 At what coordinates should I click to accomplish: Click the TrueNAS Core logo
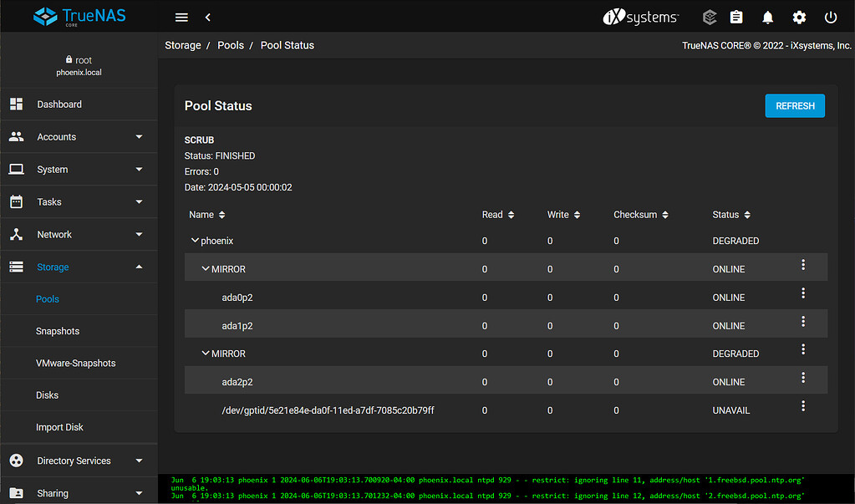(79, 17)
